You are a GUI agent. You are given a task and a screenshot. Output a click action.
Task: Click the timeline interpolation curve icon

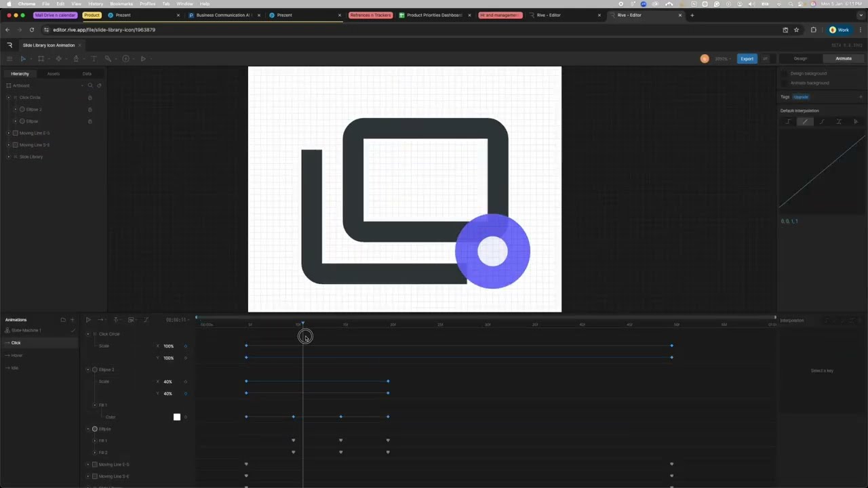145,320
